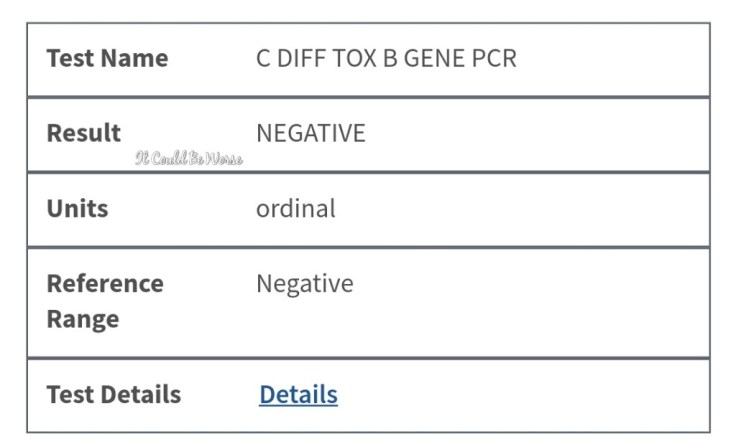The height and width of the screenshot is (444, 736).
Task: Open the Details link
Action: pos(298,395)
